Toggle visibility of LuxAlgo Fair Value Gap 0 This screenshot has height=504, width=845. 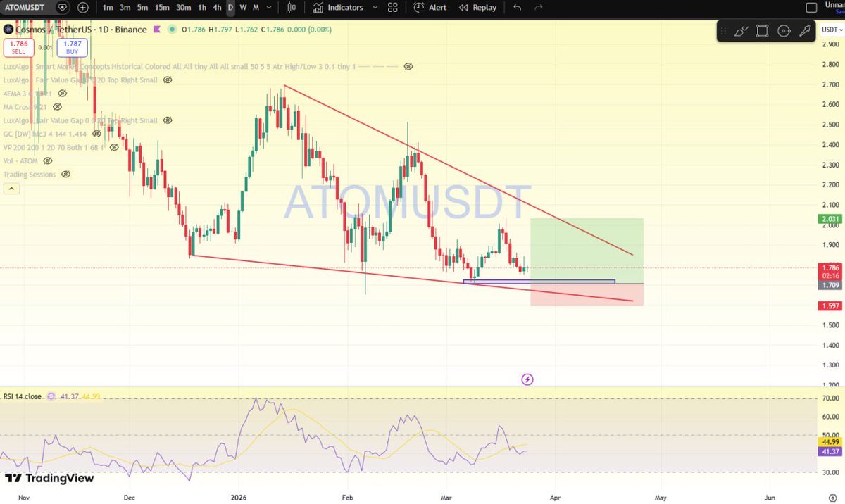pyautogui.click(x=168, y=120)
